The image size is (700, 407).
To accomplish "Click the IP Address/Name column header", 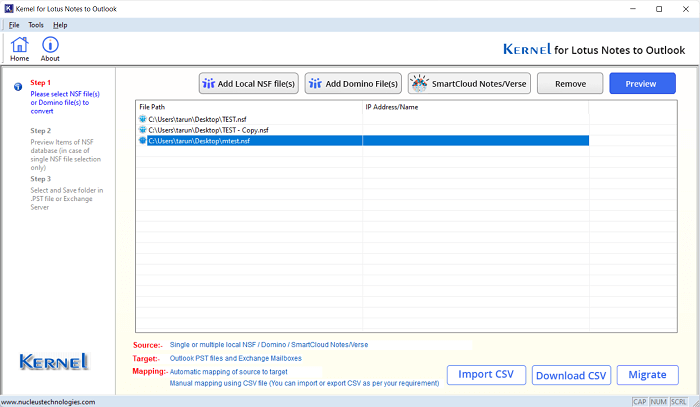I will (475, 107).
